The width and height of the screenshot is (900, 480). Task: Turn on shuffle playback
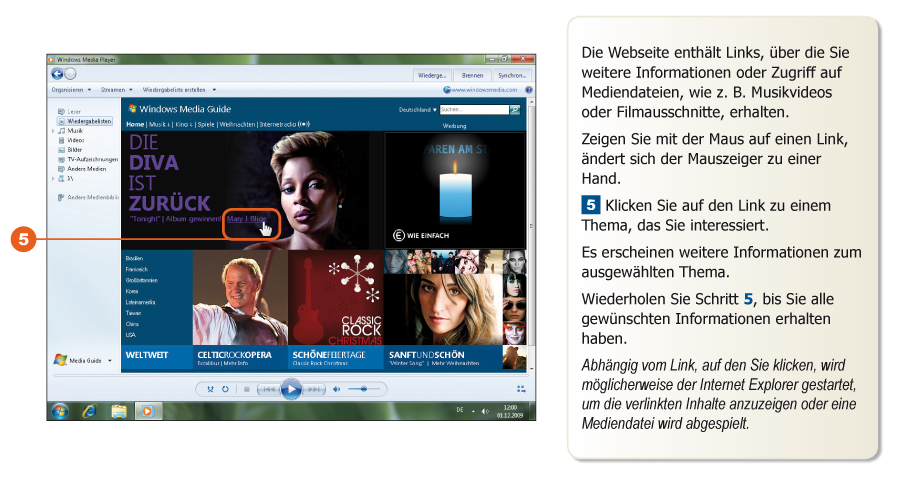[210, 388]
